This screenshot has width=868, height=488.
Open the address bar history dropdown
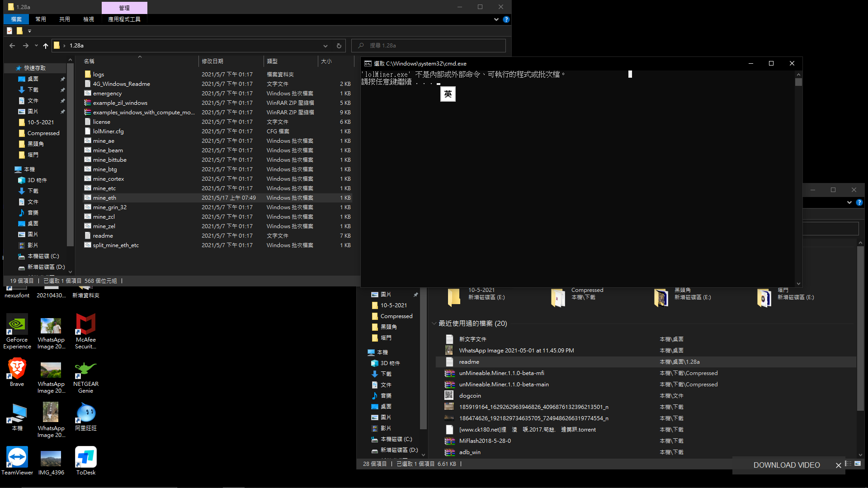(x=325, y=46)
